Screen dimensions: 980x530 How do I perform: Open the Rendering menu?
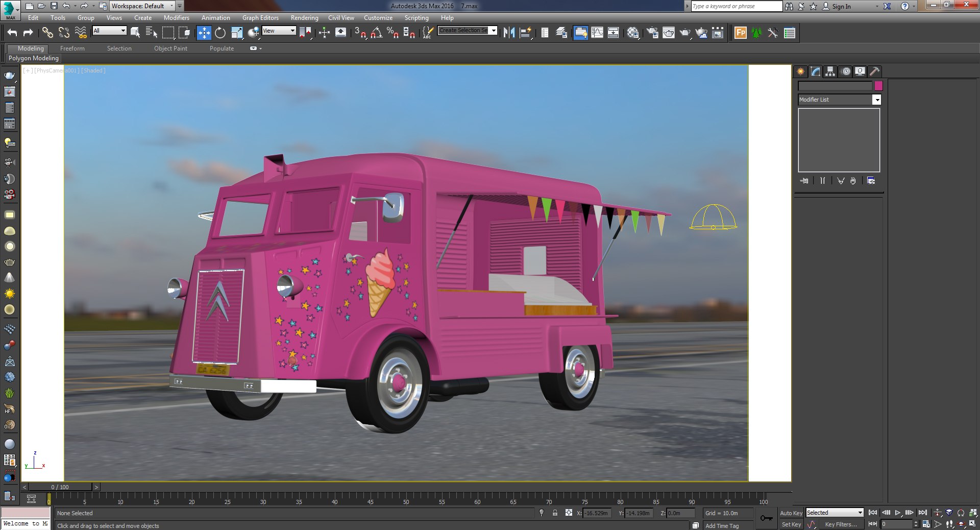pyautogui.click(x=304, y=18)
